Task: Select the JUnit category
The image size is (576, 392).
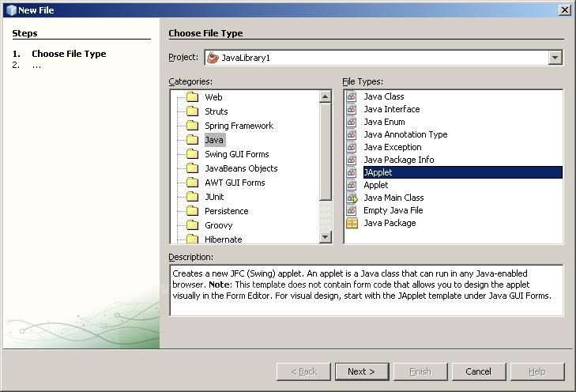Action: pyautogui.click(x=214, y=197)
